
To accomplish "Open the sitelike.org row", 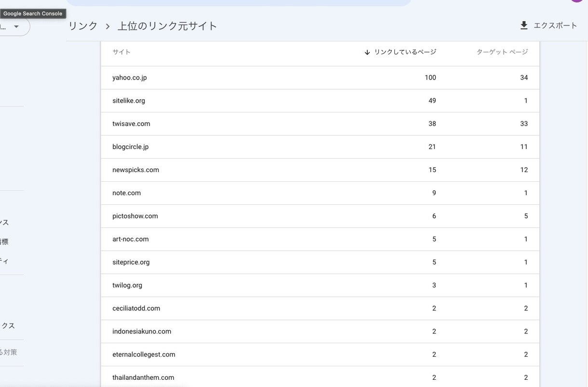I will click(320, 101).
